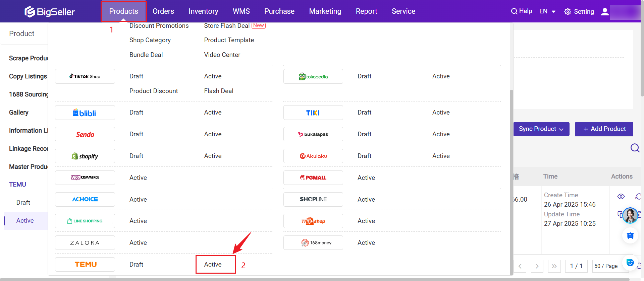Select the PGMALL platform logo
This screenshot has width=644, height=281.
coord(313,178)
